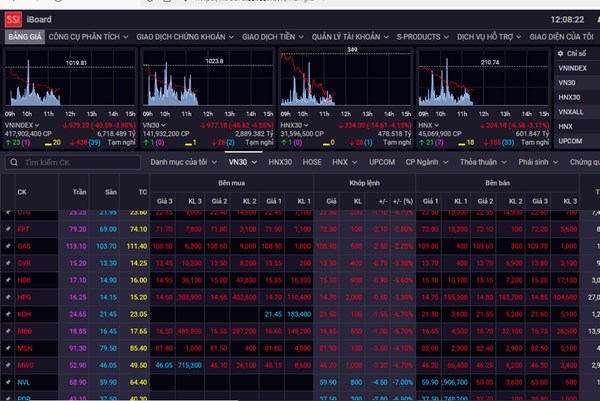This screenshot has width=600, height=401.
Task: Open the HNX board tab dropdown
Action: click(344, 162)
